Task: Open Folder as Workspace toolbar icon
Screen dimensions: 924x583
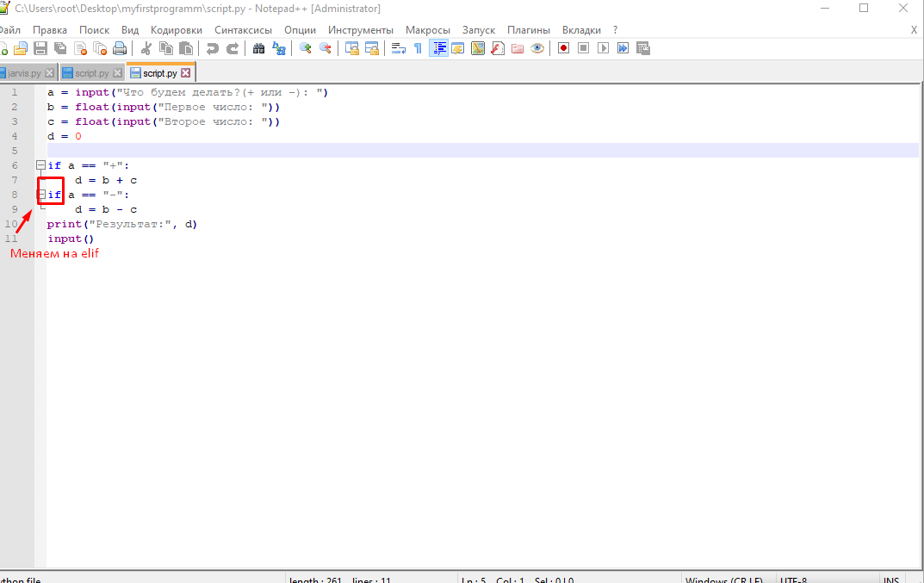Action: tap(518, 48)
